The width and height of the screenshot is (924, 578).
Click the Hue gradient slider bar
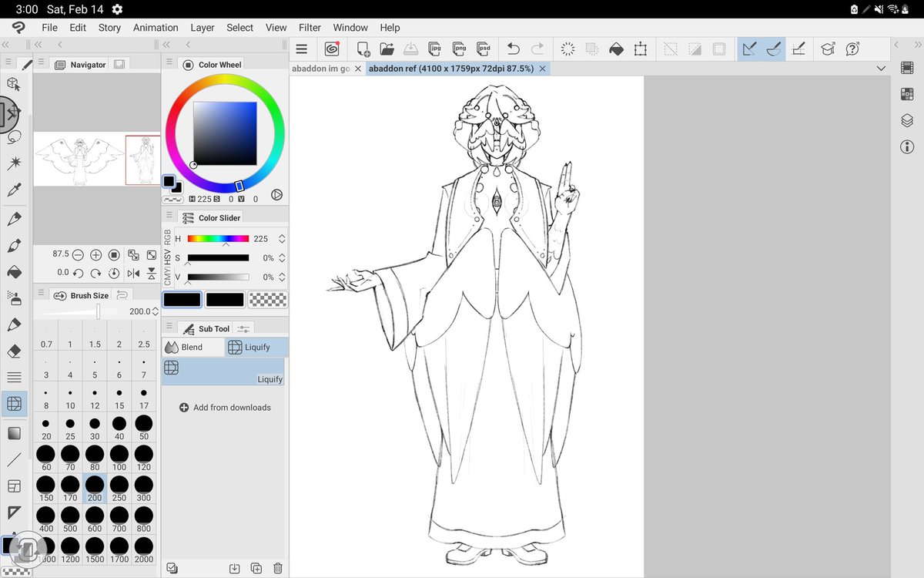(218, 239)
